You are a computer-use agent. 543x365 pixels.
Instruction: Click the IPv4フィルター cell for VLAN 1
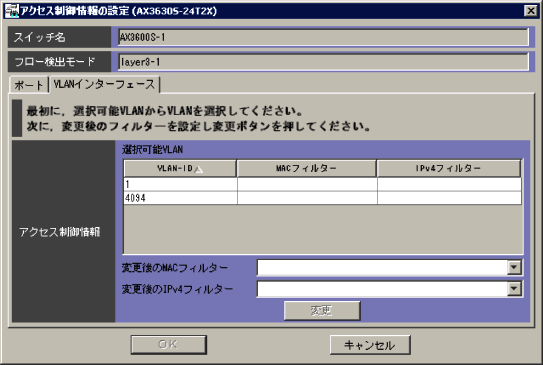(449, 184)
